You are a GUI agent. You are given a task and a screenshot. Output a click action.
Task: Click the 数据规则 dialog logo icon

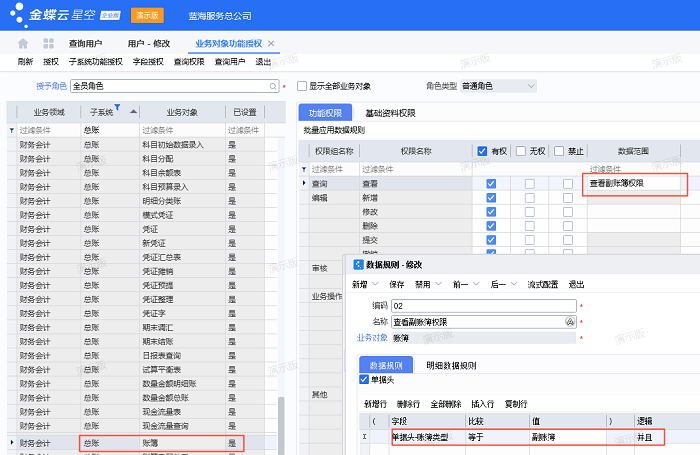tap(358, 265)
